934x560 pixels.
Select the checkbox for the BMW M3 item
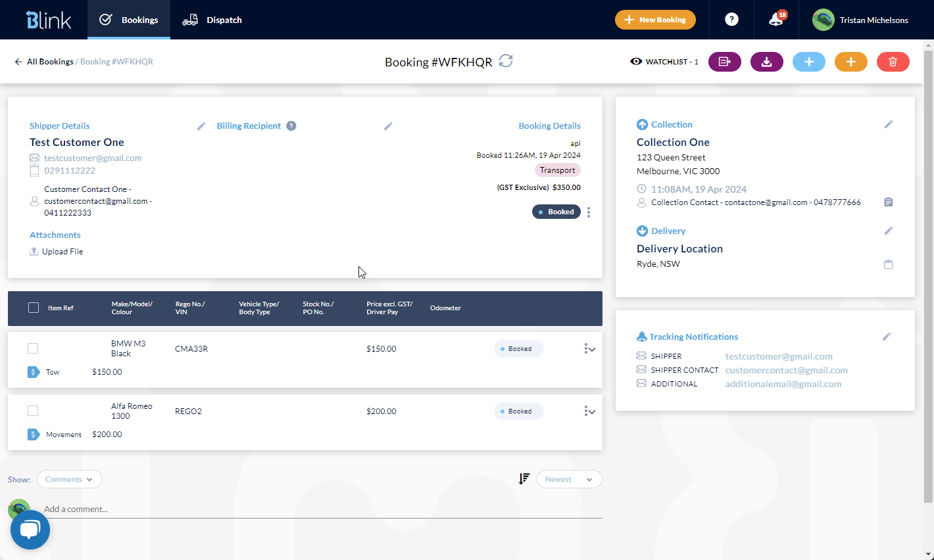(33, 348)
